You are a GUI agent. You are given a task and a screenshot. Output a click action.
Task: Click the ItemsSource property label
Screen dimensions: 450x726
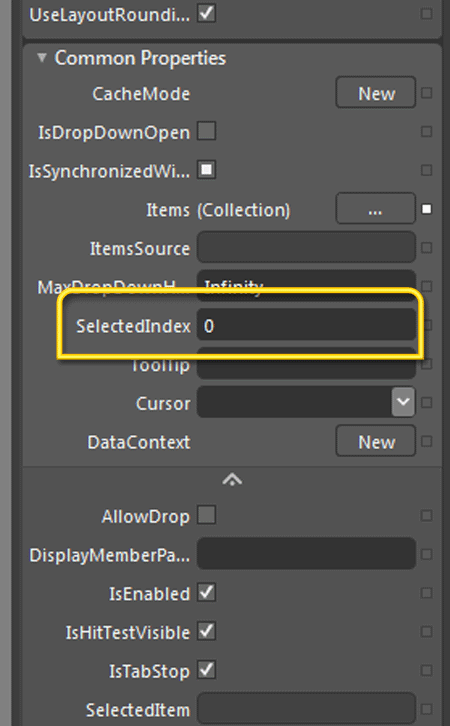pyautogui.click(x=140, y=249)
